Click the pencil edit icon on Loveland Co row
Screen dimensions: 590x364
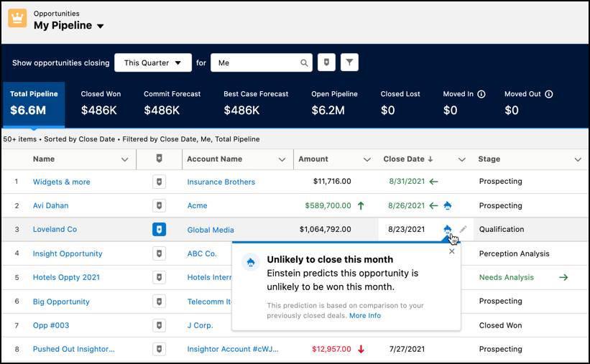[464, 229]
